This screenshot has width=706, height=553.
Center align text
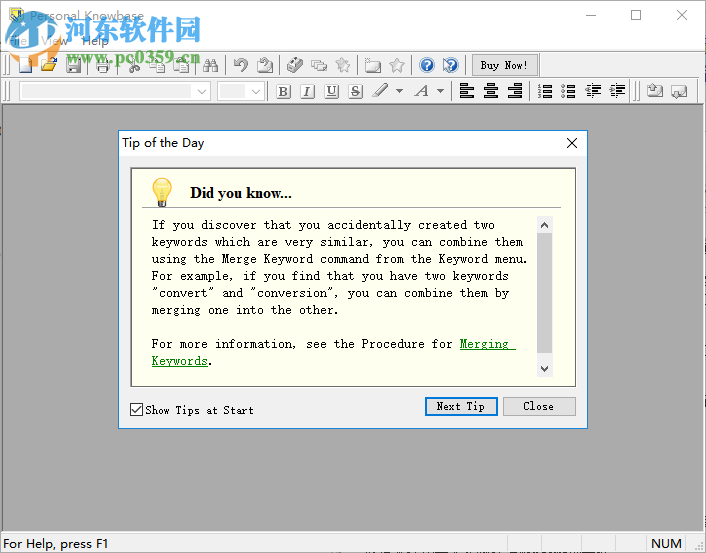491,91
